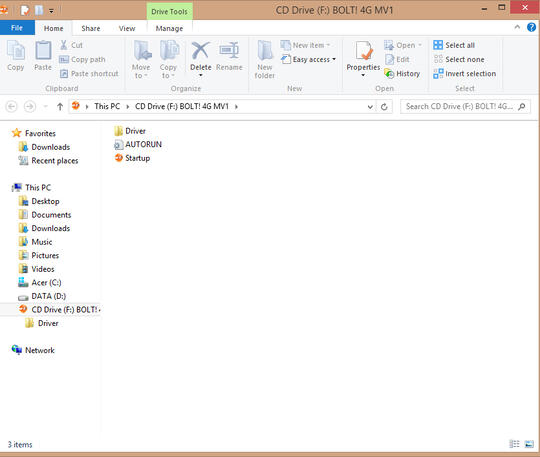Open the Pictures folder

point(39,255)
